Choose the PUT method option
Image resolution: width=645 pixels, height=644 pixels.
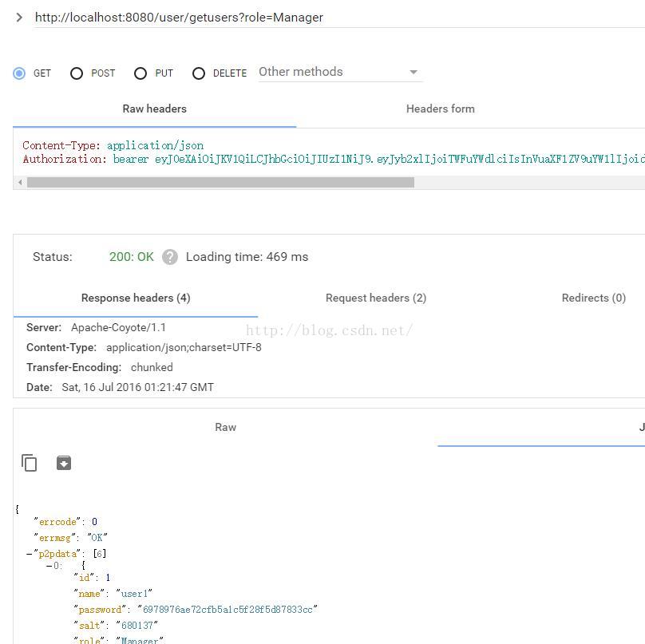click(140, 73)
